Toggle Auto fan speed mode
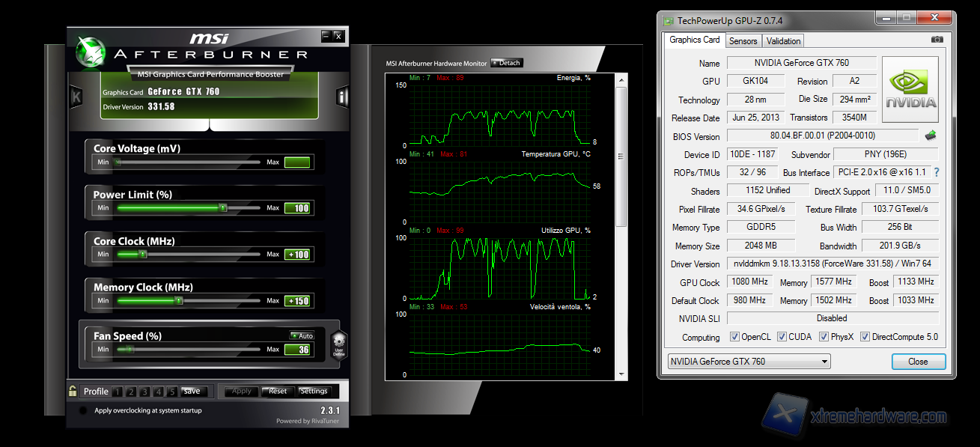 [302, 335]
